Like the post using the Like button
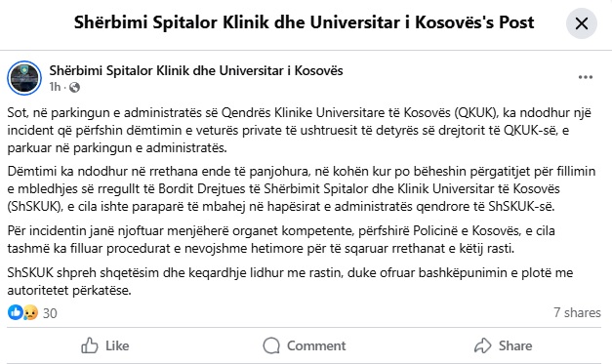This screenshot has width=612, height=364. [105, 345]
